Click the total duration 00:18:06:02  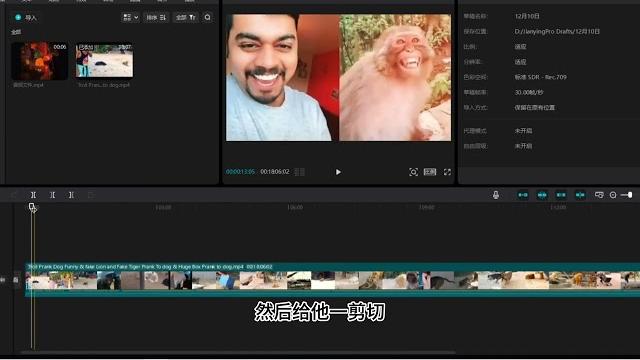pyautogui.click(x=275, y=172)
